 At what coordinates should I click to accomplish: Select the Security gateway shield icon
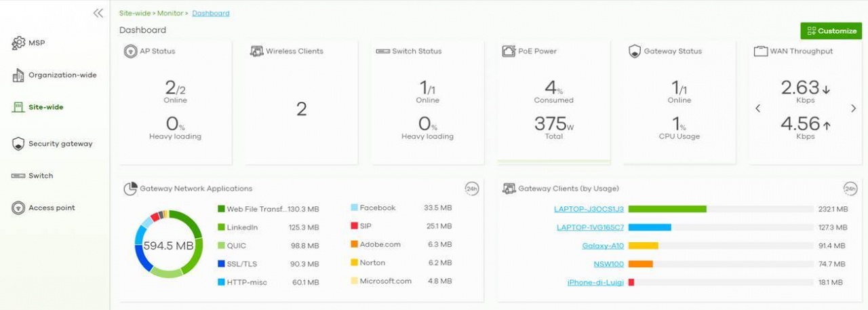click(18, 144)
